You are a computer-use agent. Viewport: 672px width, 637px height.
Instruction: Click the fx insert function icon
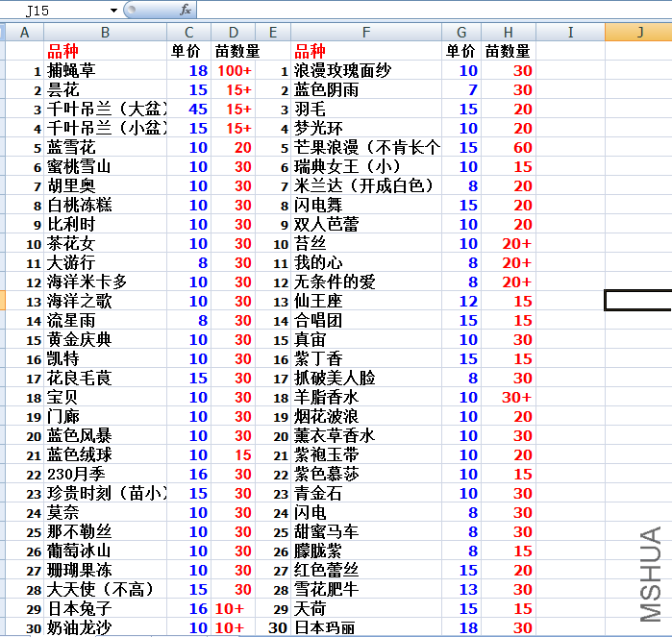tap(186, 10)
